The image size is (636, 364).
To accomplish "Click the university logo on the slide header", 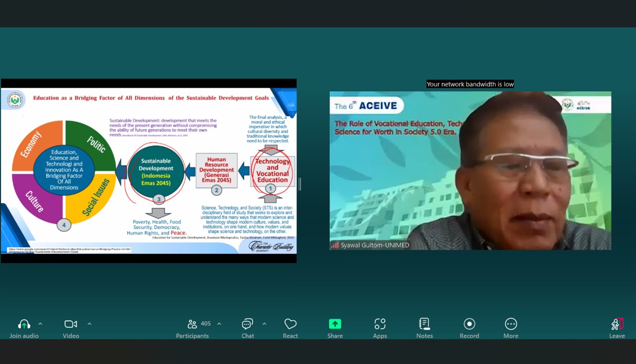I will 15,100.
